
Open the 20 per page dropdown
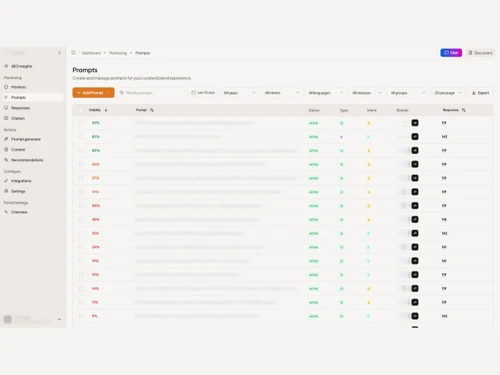coord(448,93)
